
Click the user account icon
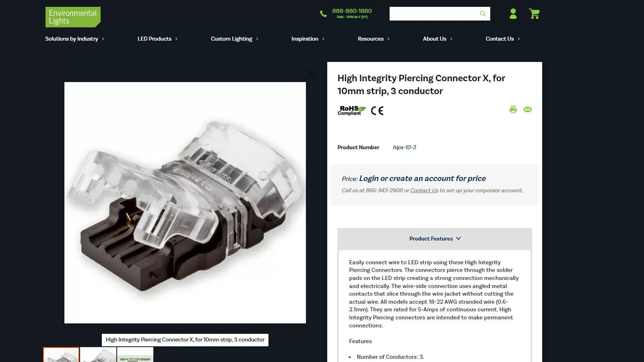coord(513,14)
